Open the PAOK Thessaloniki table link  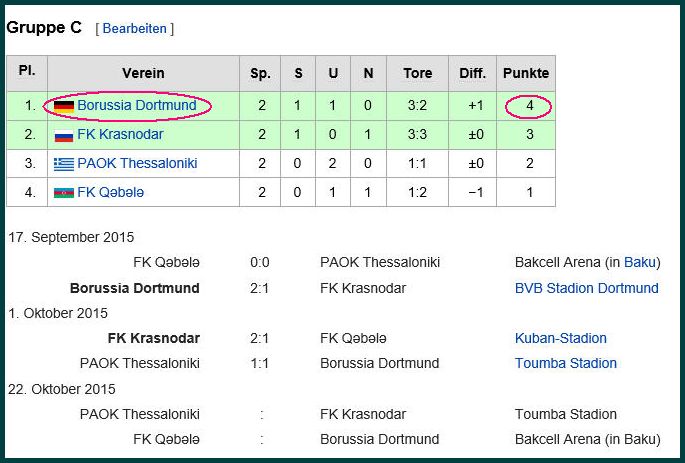click(x=137, y=163)
